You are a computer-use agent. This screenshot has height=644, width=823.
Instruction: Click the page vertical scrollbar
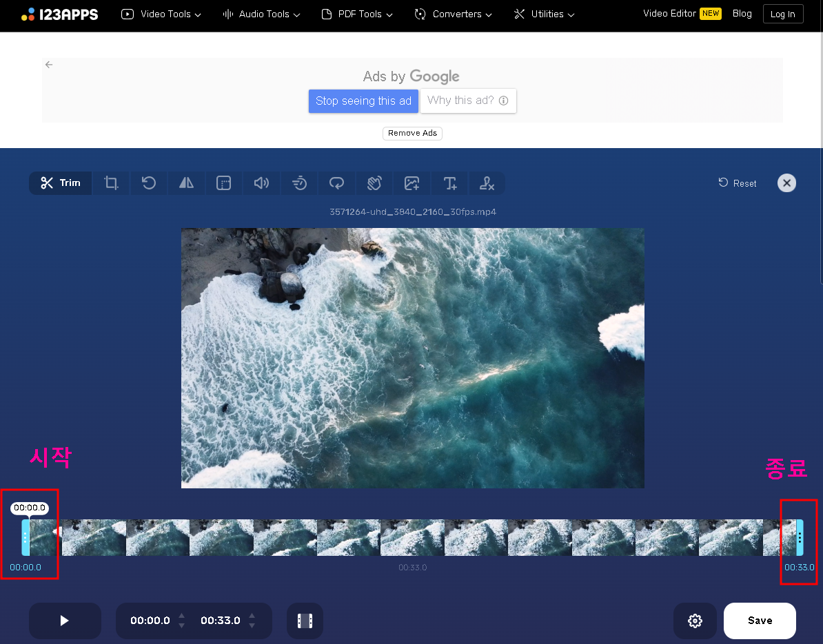click(821, 157)
